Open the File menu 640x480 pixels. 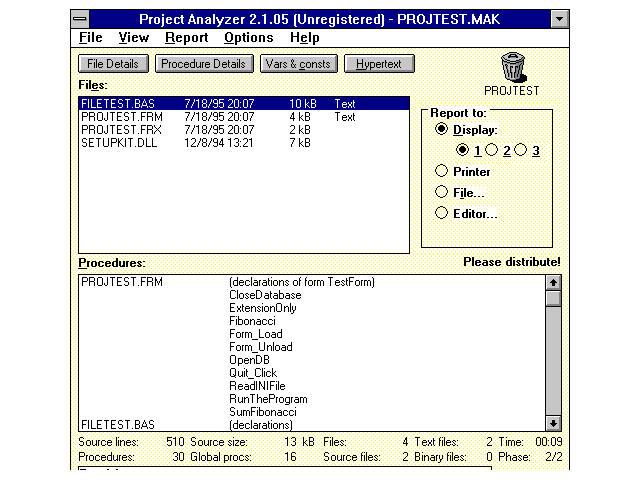click(x=90, y=38)
